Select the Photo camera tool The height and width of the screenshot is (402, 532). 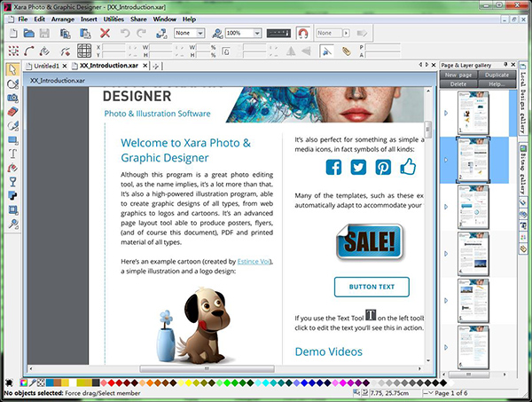[12, 98]
